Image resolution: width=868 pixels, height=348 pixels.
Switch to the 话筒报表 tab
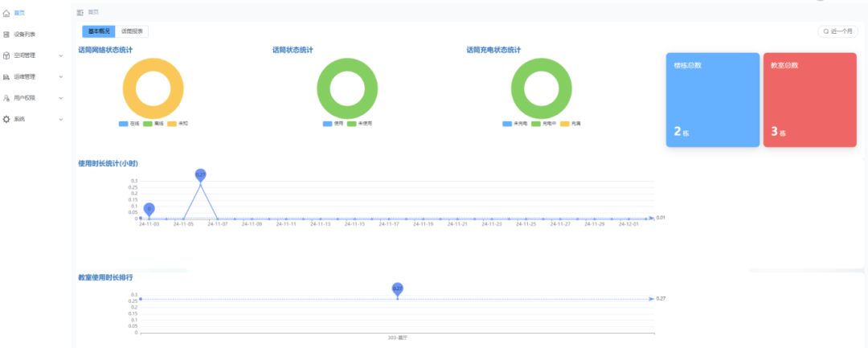[x=132, y=31]
